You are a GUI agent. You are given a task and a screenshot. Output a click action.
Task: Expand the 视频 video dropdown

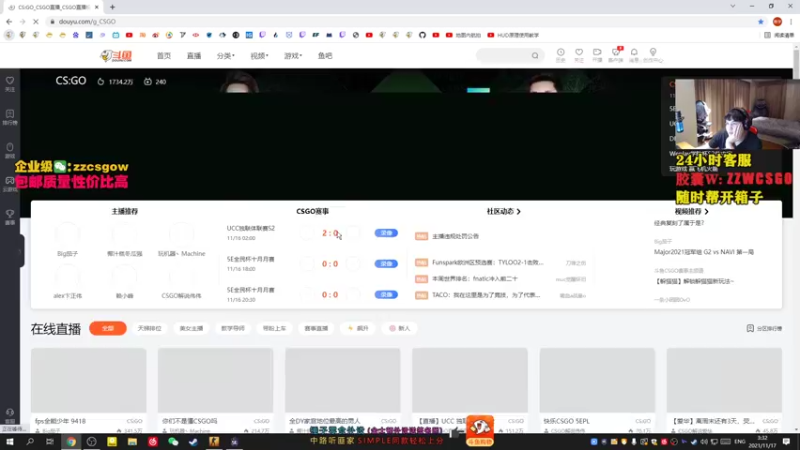259,56
